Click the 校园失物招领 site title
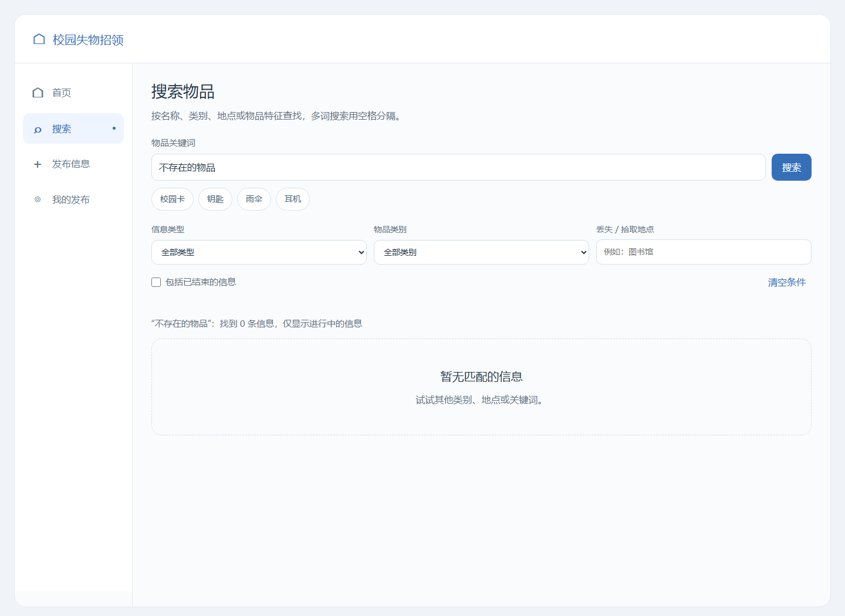The height and width of the screenshot is (616, 845). tap(88, 40)
